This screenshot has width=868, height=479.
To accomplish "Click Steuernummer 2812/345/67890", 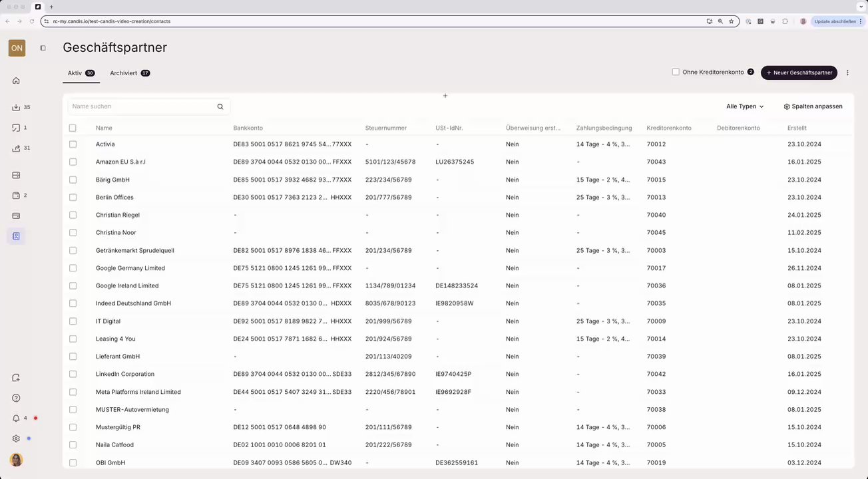I will pyautogui.click(x=390, y=374).
